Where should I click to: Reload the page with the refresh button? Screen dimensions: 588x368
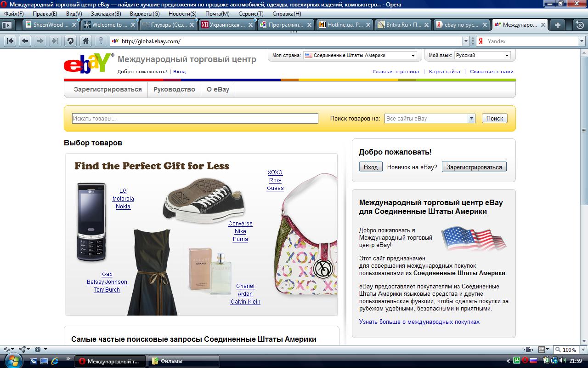point(70,41)
